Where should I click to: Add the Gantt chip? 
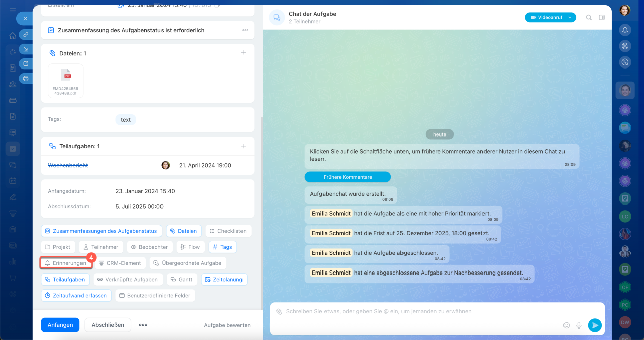tap(182, 279)
